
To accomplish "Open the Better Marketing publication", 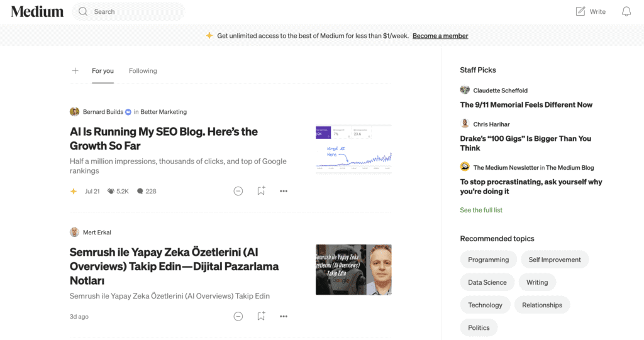I will [164, 112].
